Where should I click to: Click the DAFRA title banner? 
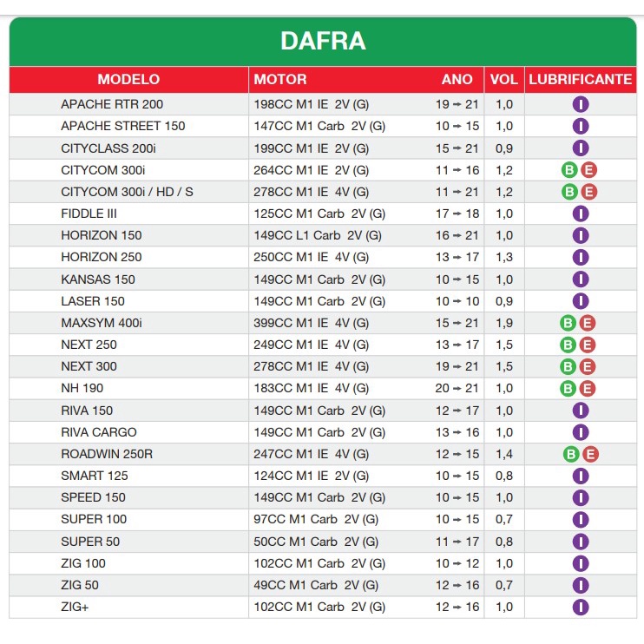(322, 41)
